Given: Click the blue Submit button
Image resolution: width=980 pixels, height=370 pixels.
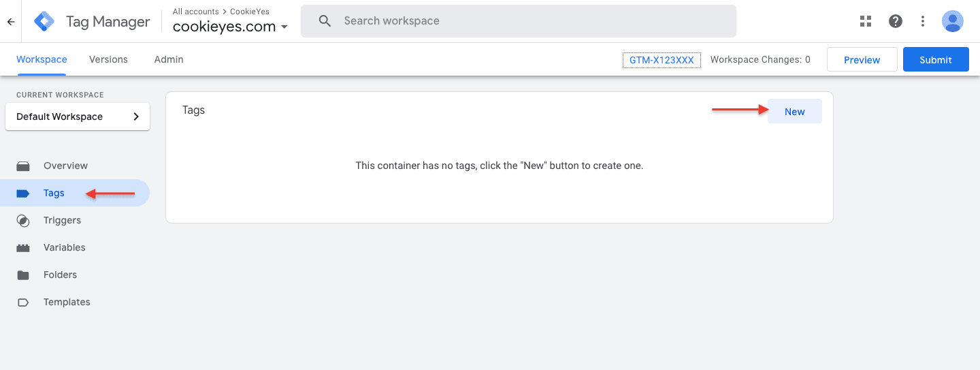Looking at the screenshot, I should coord(936,59).
